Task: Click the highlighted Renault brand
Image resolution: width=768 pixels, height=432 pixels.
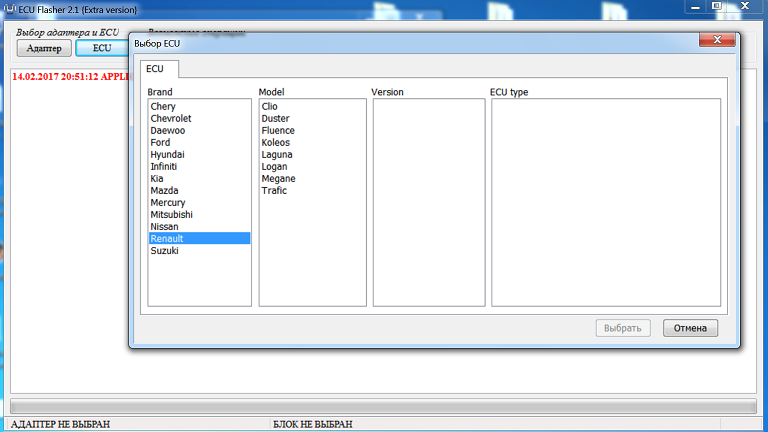Action: 199,239
